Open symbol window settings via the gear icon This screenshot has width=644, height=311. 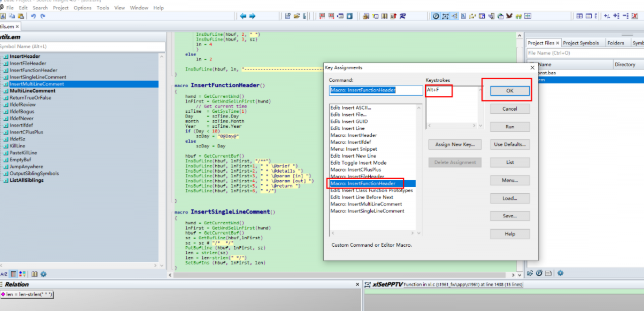(44, 274)
